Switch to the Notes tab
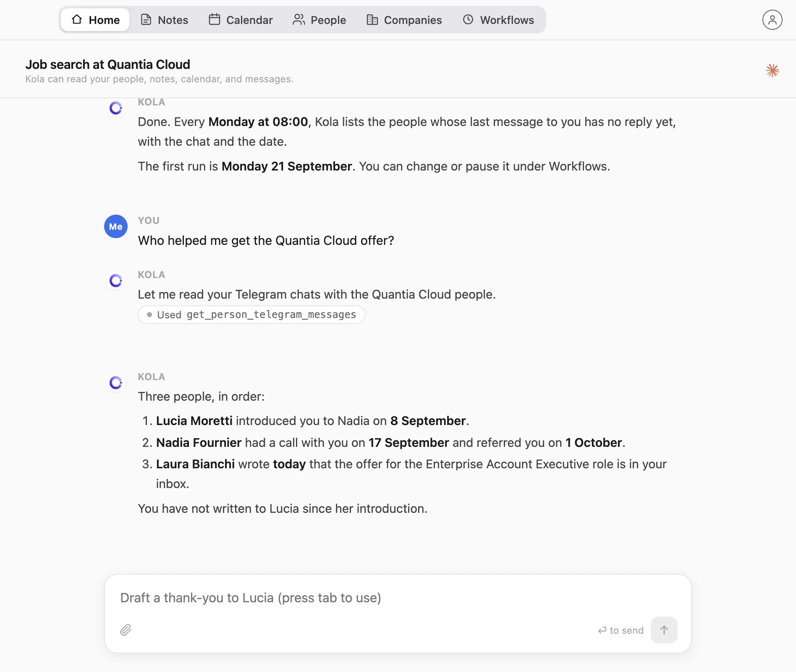 tap(164, 20)
